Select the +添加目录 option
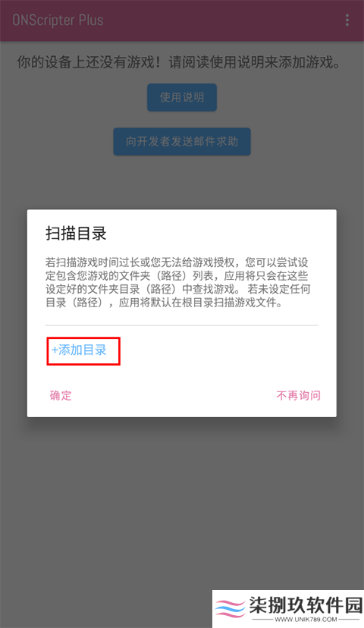Viewport: 364px width, 628px height. [x=79, y=350]
